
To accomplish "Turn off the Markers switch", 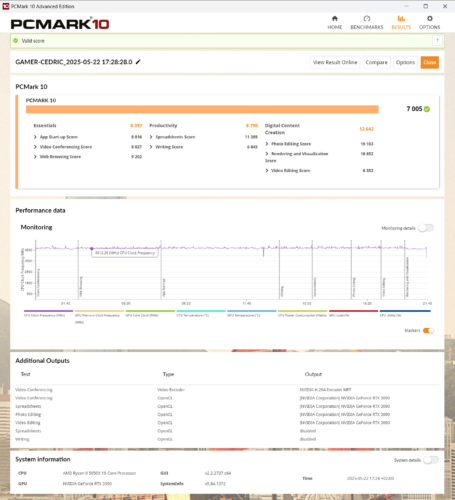I will tap(428, 331).
